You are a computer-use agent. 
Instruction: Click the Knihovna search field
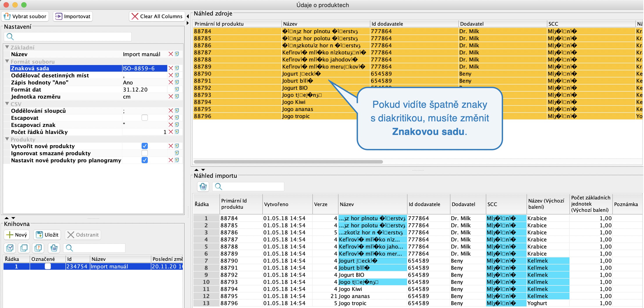[94, 248]
